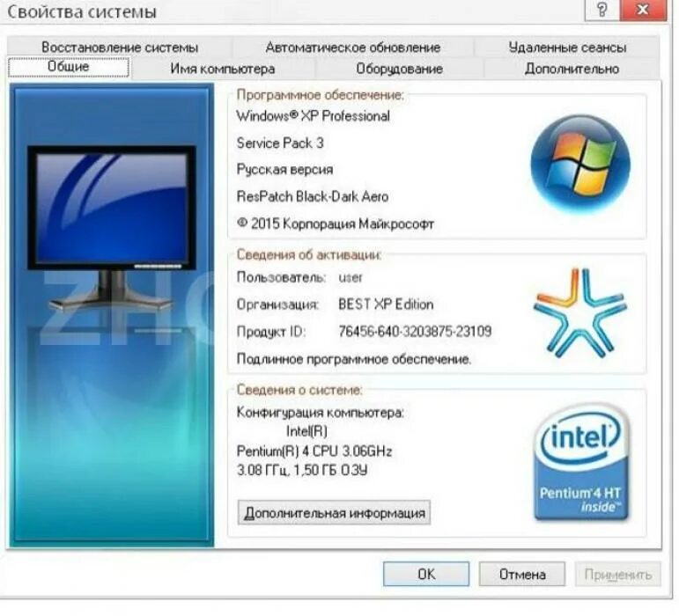Click the Pentium(R) 4 CPU 3.06GHz line
679x616 pixels.
(314, 451)
